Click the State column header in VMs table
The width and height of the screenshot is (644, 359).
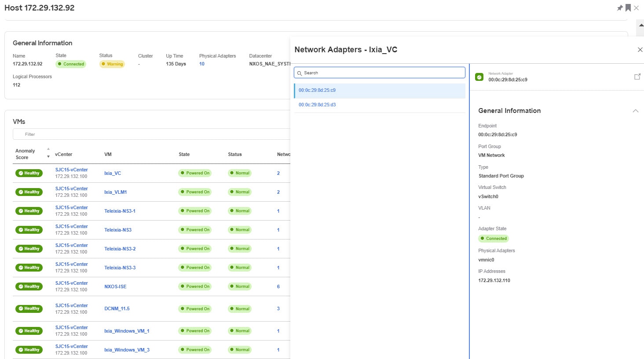coord(184,154)
